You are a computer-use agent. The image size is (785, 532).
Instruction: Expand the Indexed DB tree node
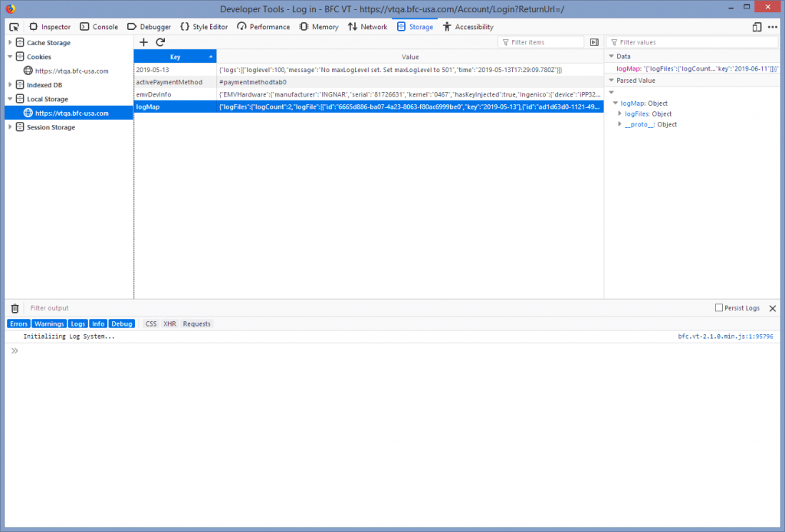click(10, 84)
